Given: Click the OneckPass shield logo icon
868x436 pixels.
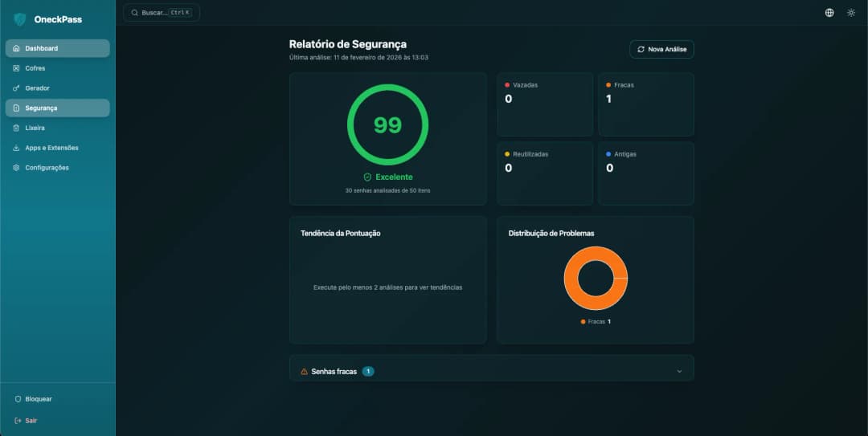Looking at the screenshot, I should pyautogui.click(x=20, y=19).
